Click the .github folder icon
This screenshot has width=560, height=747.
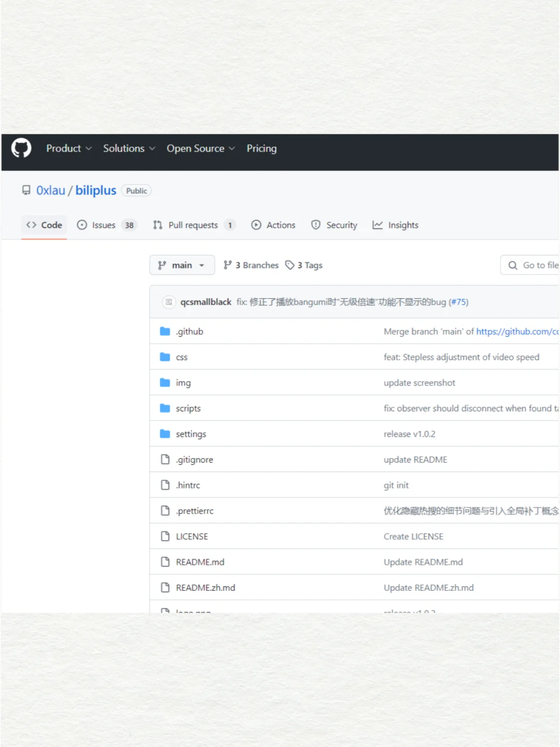click(x=165, y=331)
